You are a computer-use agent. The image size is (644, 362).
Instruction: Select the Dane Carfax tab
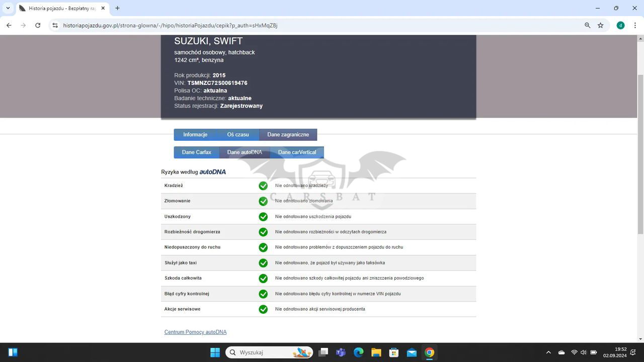[x=196, y=152]
